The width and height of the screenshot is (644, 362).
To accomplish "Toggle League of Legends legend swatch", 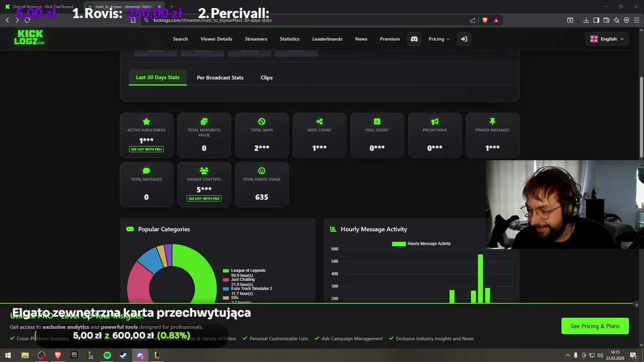I will click(226, 270).
